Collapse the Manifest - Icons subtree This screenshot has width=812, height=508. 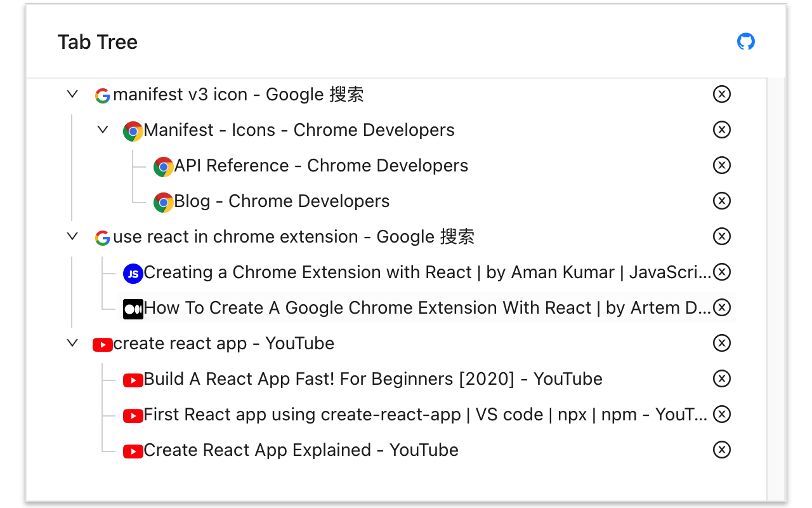pyautogui.click(x=103, y=130)
